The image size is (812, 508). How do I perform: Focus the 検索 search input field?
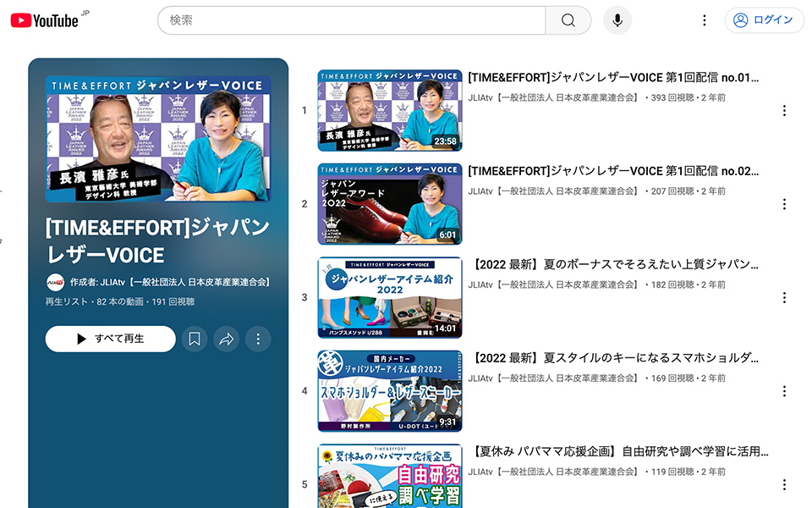pyautogui.click(x=352, y=20)
